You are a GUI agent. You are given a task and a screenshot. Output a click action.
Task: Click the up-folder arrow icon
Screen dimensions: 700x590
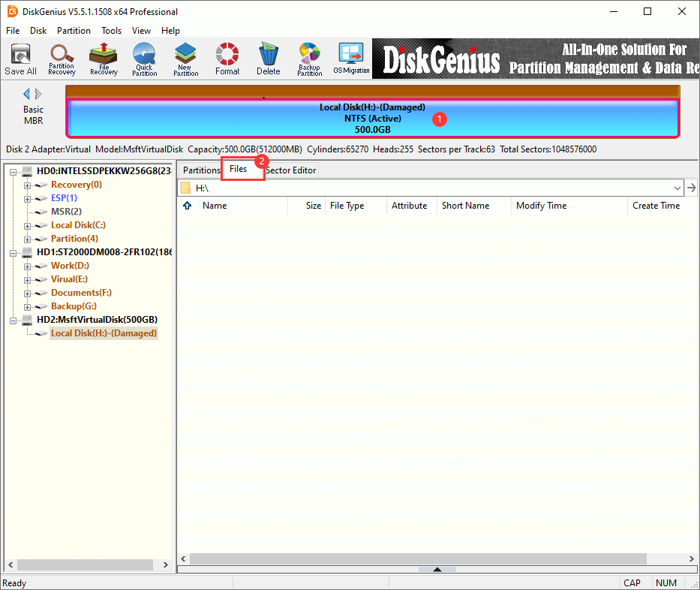click(187, 206)
